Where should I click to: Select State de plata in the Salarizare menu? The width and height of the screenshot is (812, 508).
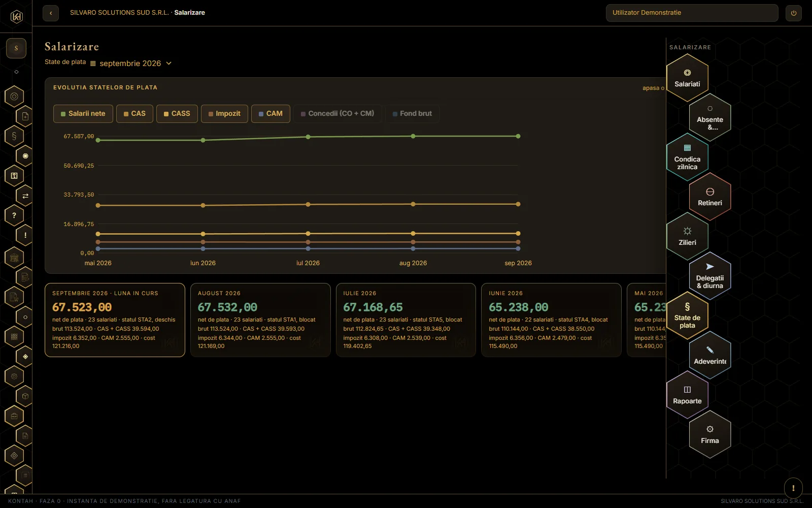pos(687,316)
